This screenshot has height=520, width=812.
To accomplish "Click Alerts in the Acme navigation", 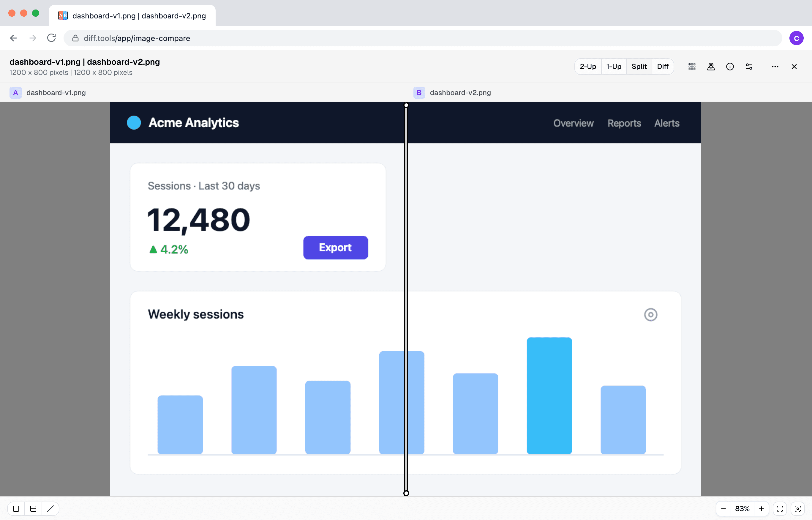I will [666, 123].
